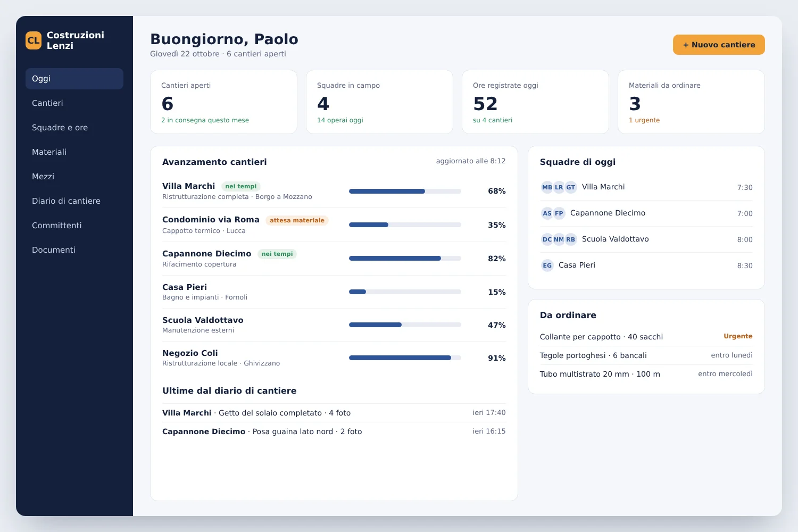The image size is (798, 532).
Task: Click the attesa materiale status badge
Action: (x=297, y=220)
